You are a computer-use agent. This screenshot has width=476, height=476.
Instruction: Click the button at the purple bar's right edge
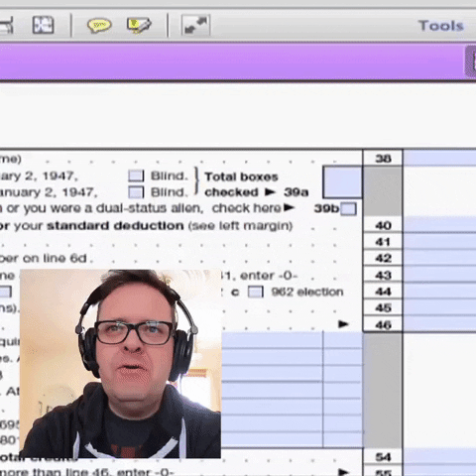click(x=471, y=62)
